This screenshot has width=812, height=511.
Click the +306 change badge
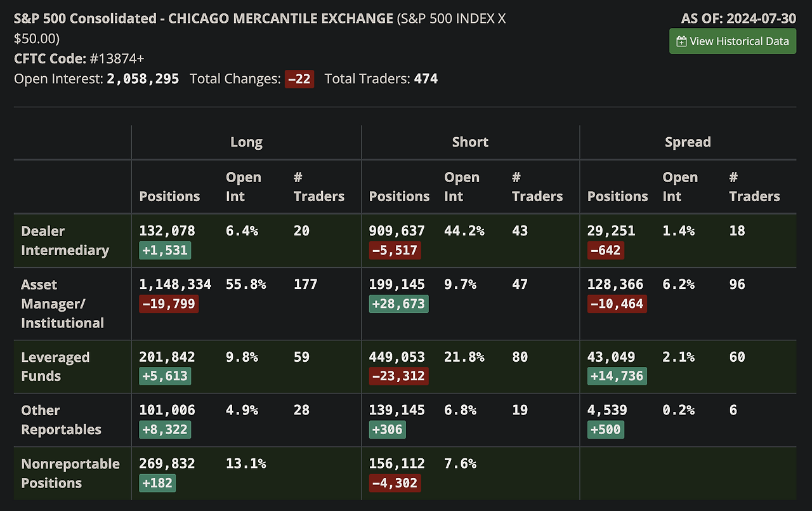point(387,430)
